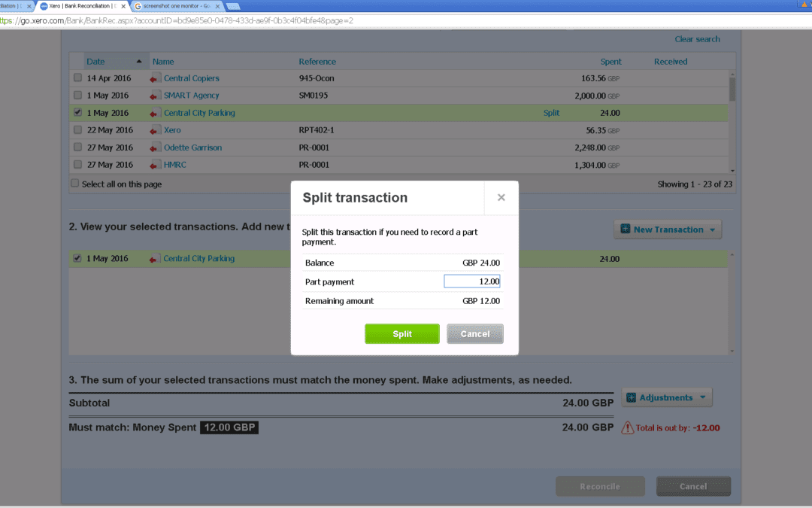The width and height of the screenshot is (812, 508).
Task: Click the arrow icon beside selected Central City Parking
Action: pyautogui.click(x=154, y=259)
